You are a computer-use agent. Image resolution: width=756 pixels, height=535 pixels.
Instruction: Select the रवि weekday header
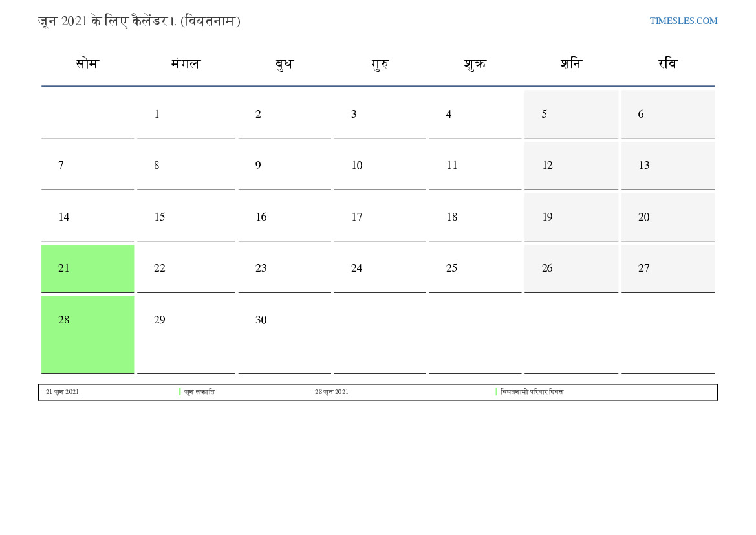(668, 63)
